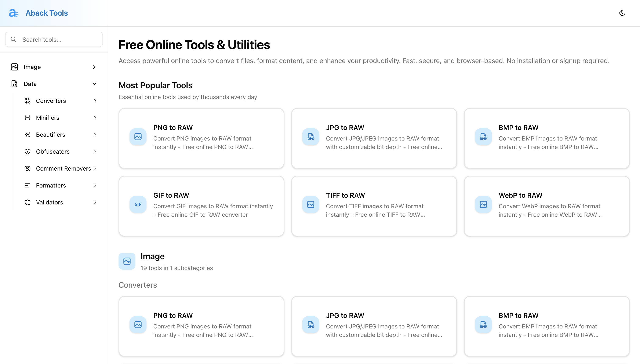Click the Aback Tools logo icon

point(14,13)
